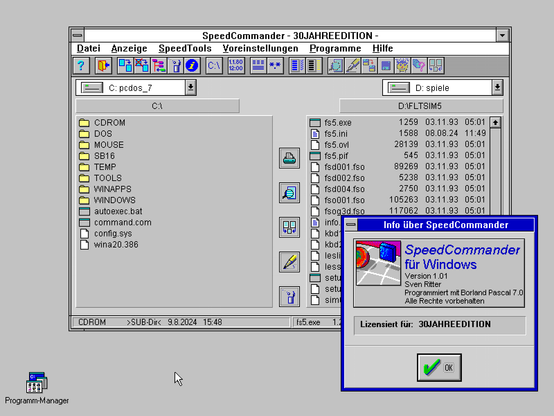Open the Programm-Manager desktop icon
Viewport: 554px width, 416px height.
coord(37,388)
